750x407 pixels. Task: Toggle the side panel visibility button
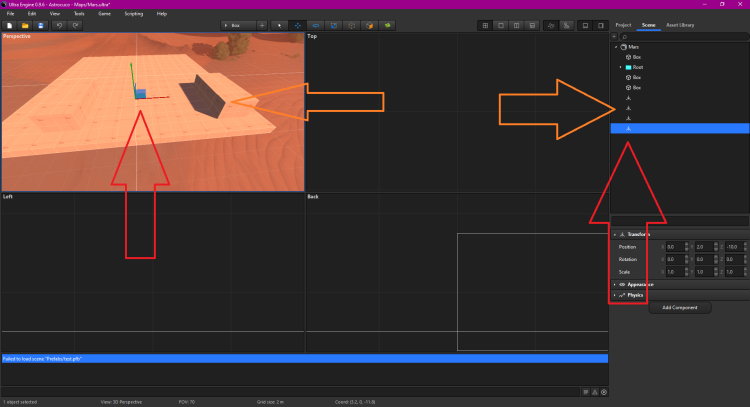[602, 24]
